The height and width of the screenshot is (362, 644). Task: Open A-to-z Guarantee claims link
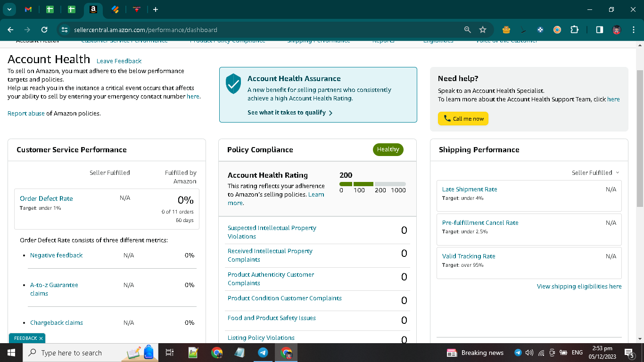tap(54, 289)
